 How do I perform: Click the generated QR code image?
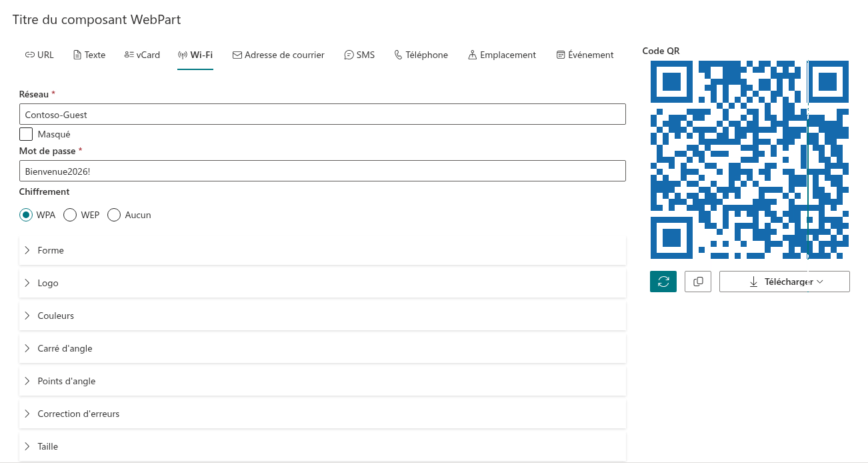coord(749,159)
